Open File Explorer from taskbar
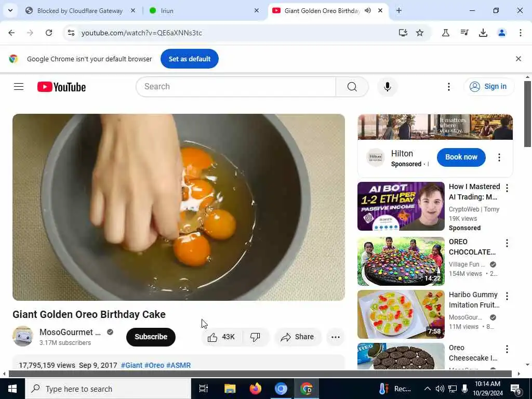 (x=230, y=389)
